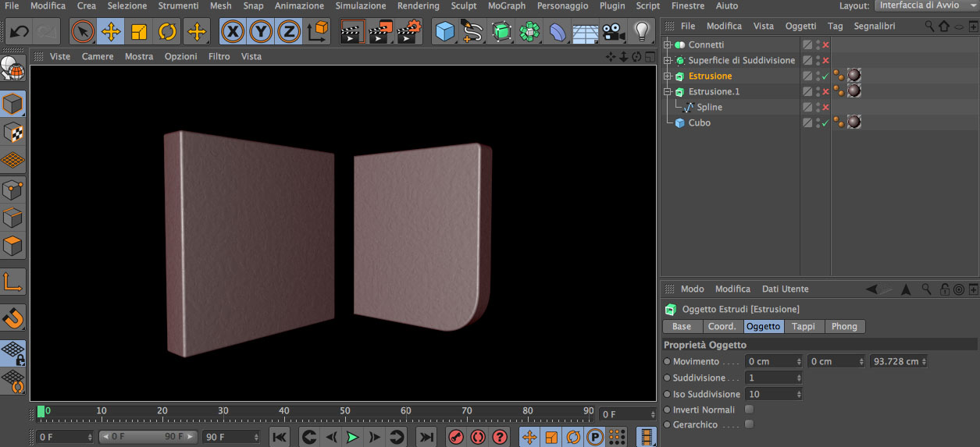
Task: Select the Spline object in the list
Action: pos(709,107)
